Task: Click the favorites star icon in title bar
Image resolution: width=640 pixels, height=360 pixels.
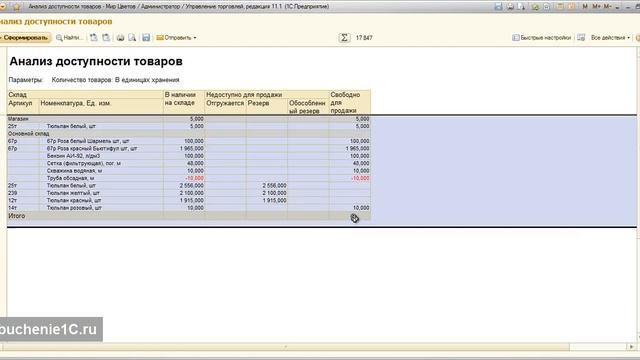Action: point(17,7)
